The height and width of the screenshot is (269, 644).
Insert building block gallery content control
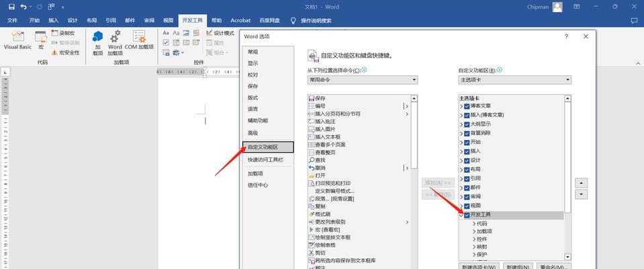tap(196, 33)
